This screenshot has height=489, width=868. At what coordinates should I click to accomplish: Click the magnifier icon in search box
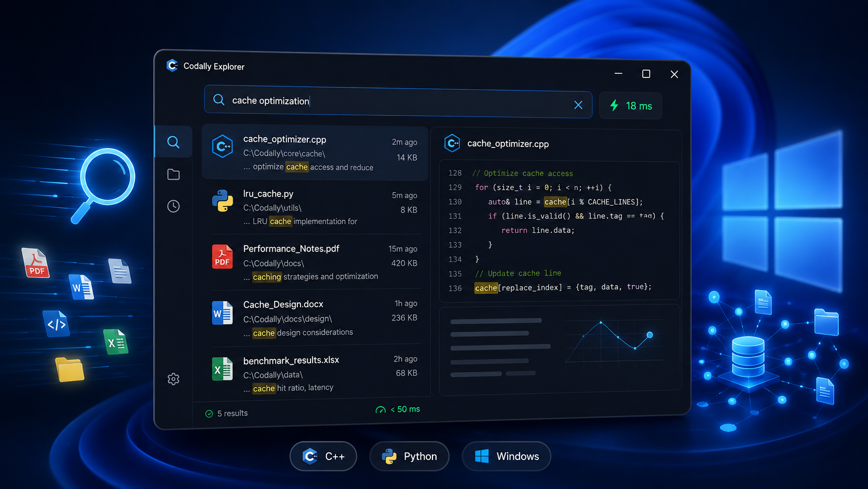pos(219,100)
